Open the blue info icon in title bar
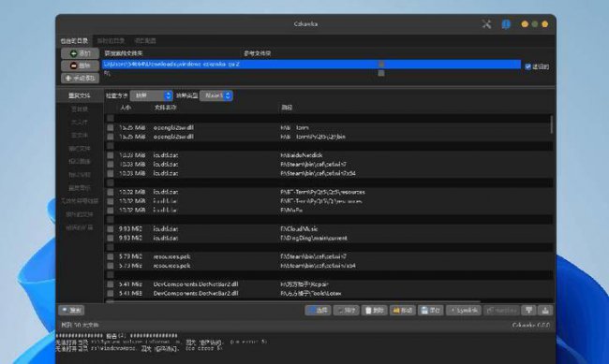Image resolution: width=609 pixels, height=364 pixels. click(506, 24)
